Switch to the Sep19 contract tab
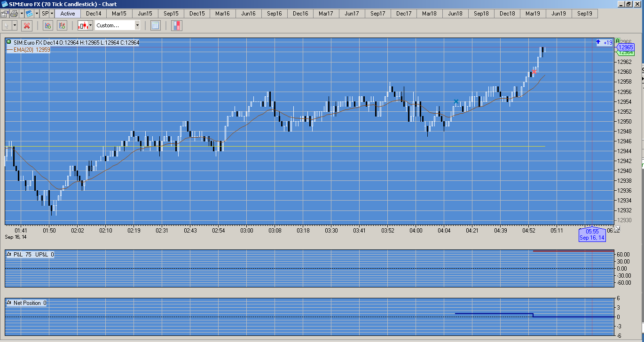 tap(585, 14)
